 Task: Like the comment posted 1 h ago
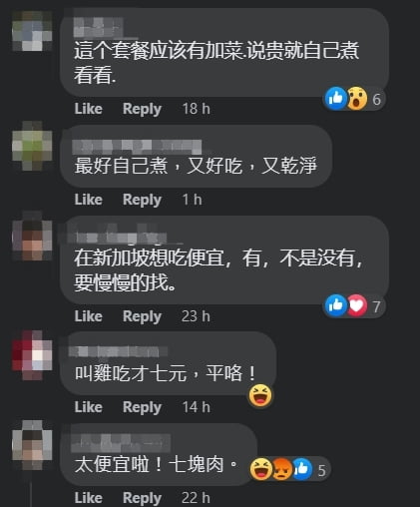point(88,200)
